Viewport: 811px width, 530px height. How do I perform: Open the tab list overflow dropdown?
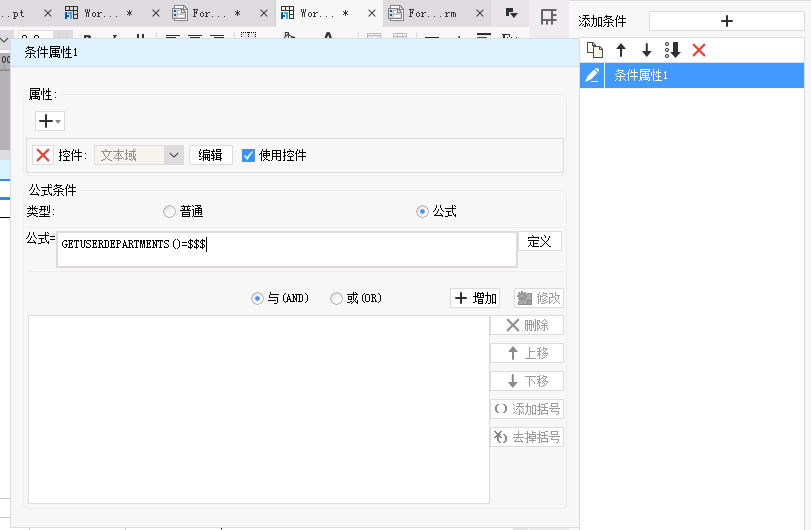pyautogui.click(x=511, y=13)
